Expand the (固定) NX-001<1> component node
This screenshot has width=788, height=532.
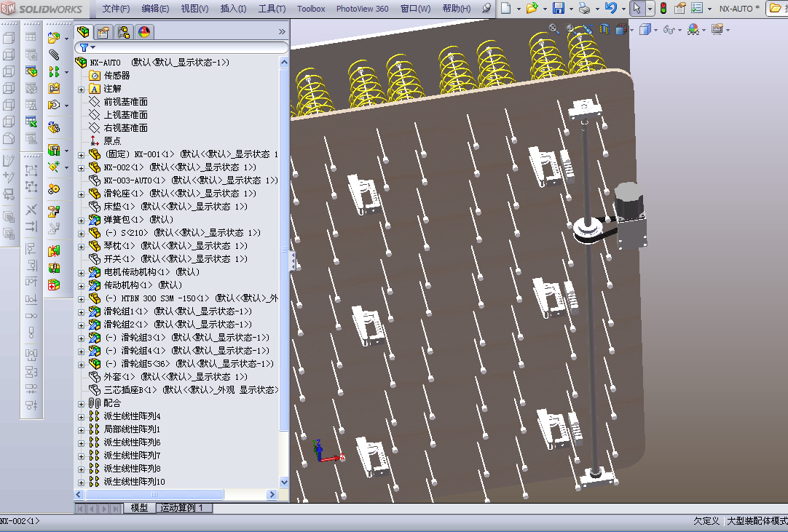click(81, 155)
